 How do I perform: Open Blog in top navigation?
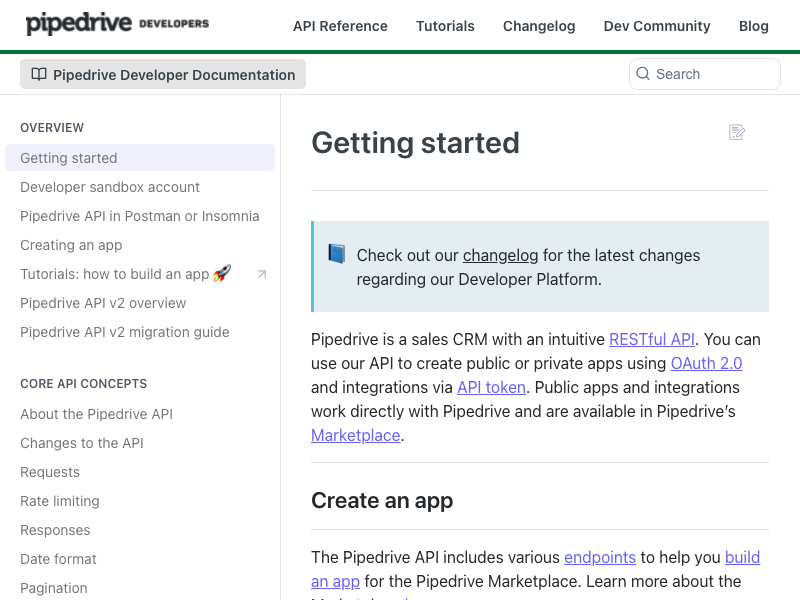(754, 26)
